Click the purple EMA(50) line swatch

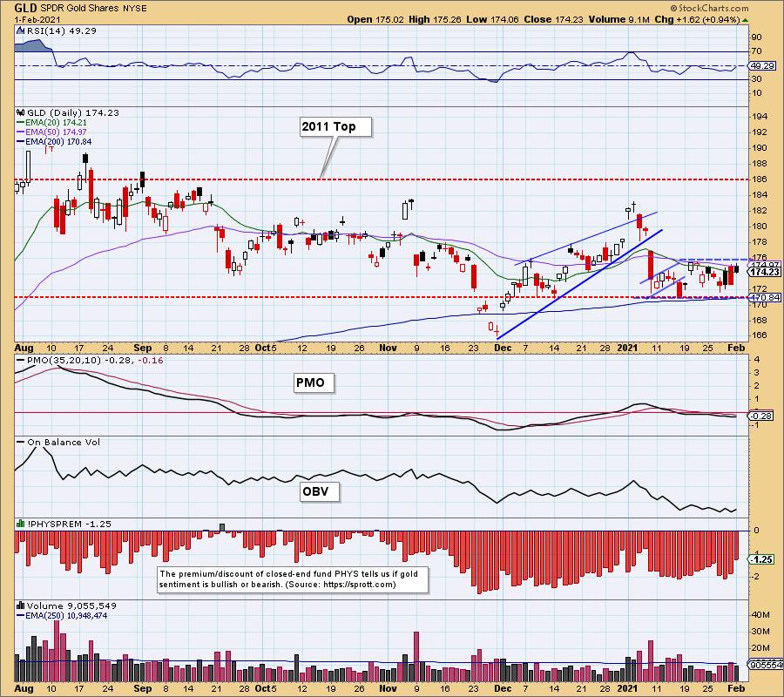pyautogui.click(x=21, y=132)
